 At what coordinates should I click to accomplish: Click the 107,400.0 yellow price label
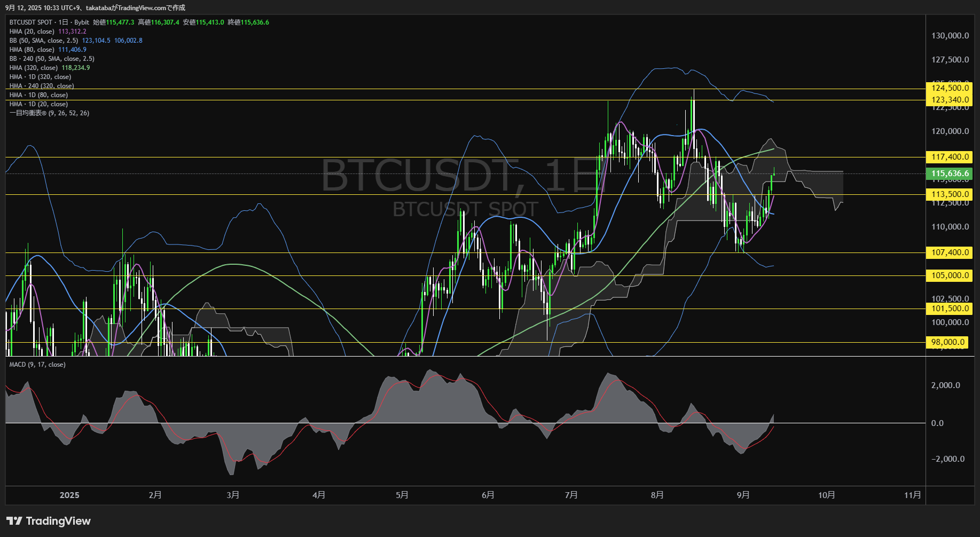(950, 252)
